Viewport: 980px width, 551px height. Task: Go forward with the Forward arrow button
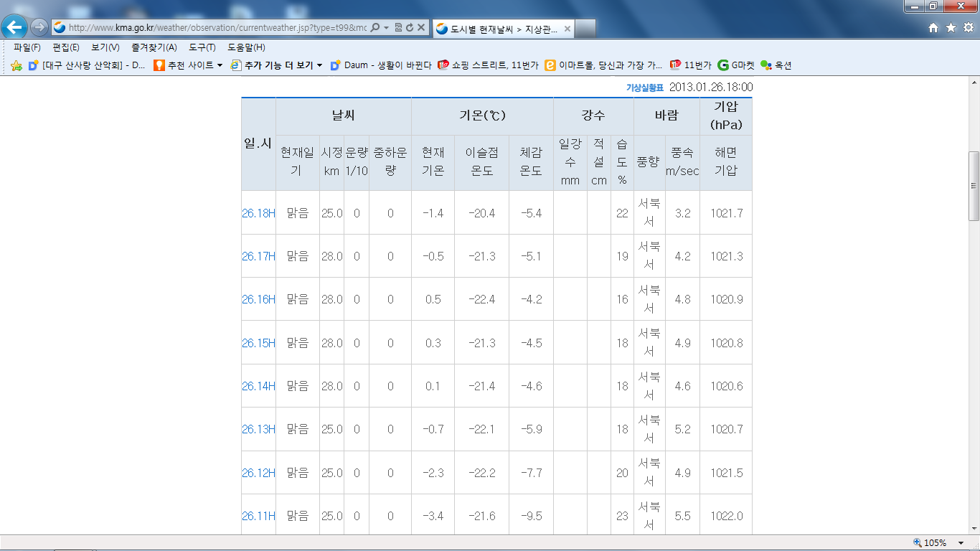(x=39, y=27)
